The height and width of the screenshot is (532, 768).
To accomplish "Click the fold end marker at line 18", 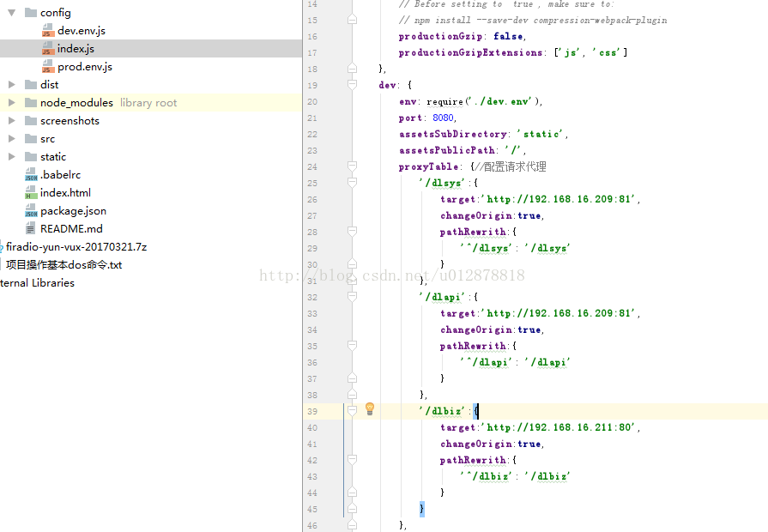I will click(x=352, y=69).
